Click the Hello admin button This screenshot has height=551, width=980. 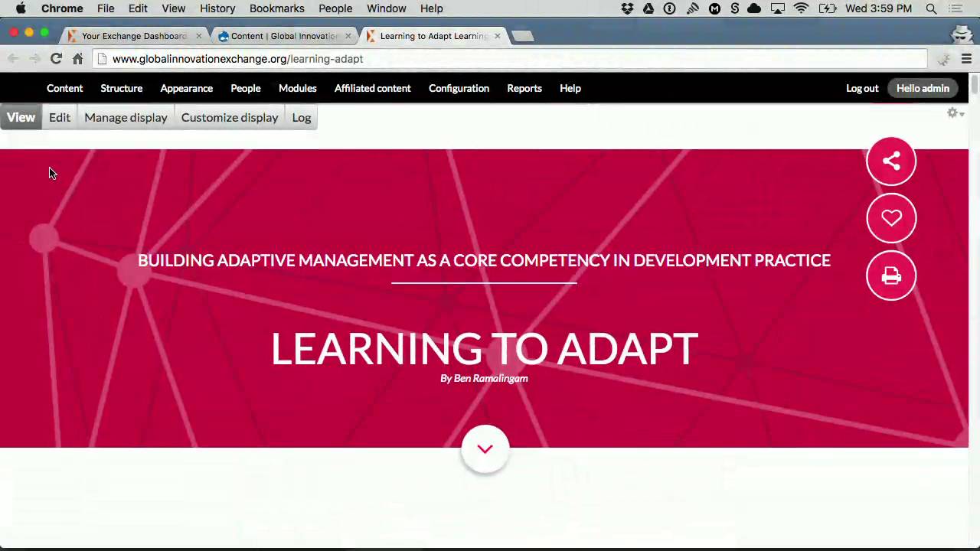923,88
